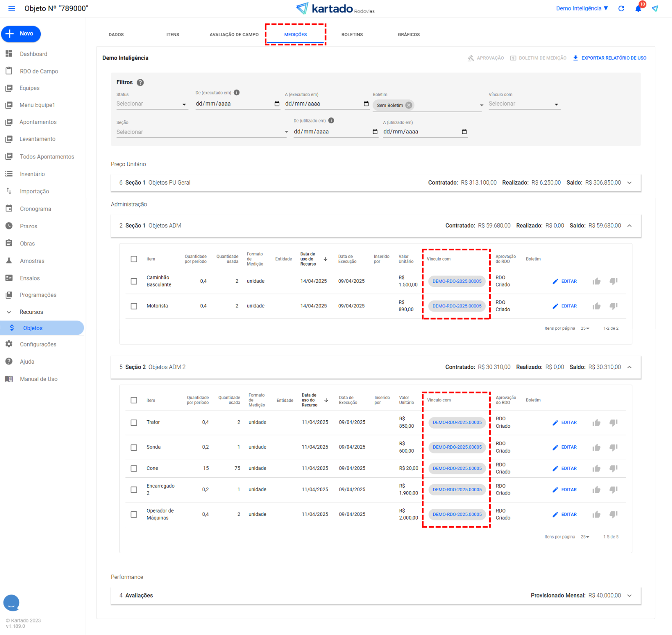672x635 pixels.
Task: Go to the Gráficos tab
Action: coord(408,35)
